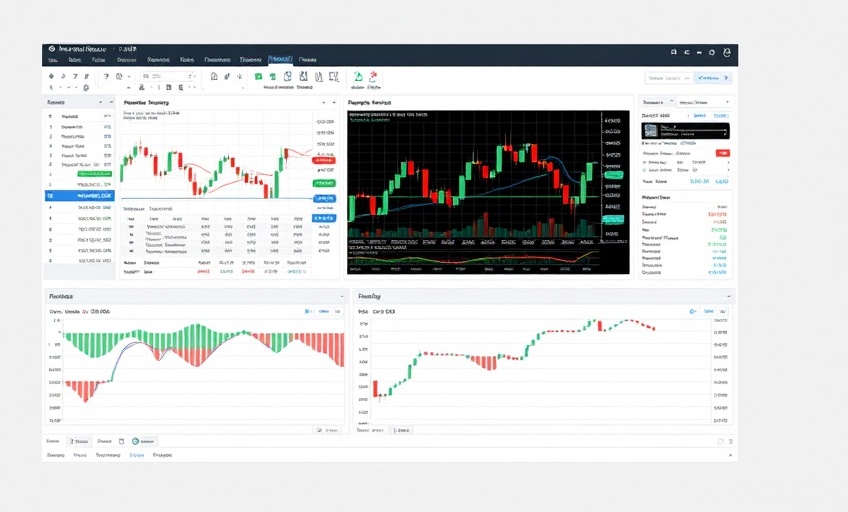Click the green square icon in the toolbar
Image resolution: width=848 pixels, height=512 pixels.
(x=258, y=76)
